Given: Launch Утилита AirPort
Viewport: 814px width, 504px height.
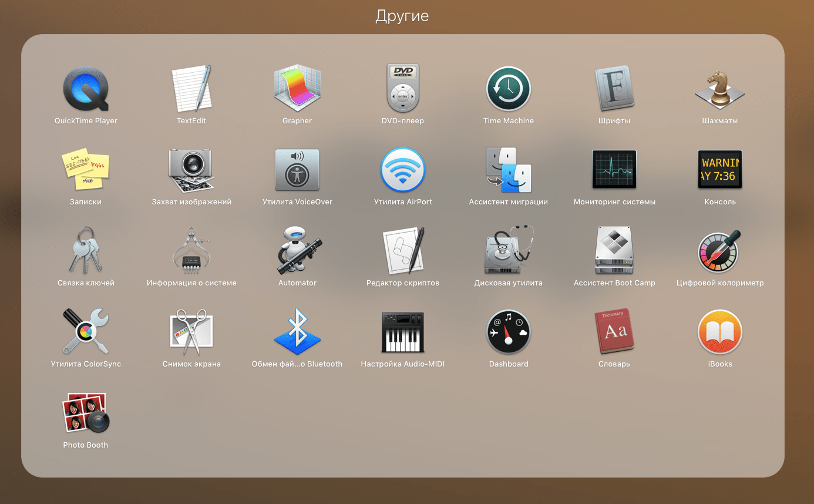Looking at the screenshot, I should tap(403, 170).
